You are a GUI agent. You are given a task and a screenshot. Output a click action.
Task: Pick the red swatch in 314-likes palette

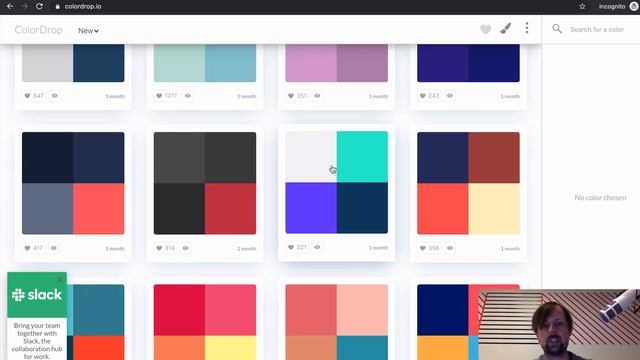[230, 209]
